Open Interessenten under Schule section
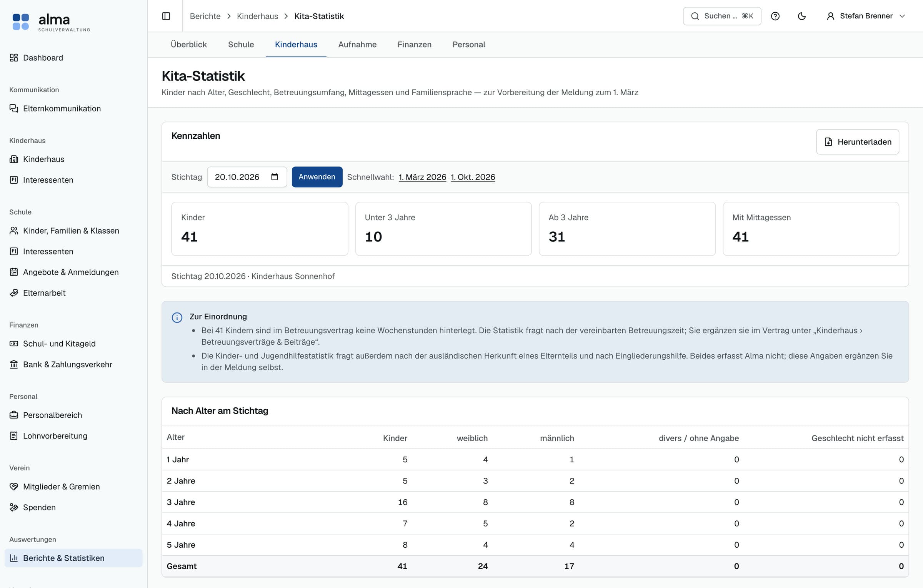The width and height of the screenshot is (923, 588). pyautogui.click(x=73, y=251)
